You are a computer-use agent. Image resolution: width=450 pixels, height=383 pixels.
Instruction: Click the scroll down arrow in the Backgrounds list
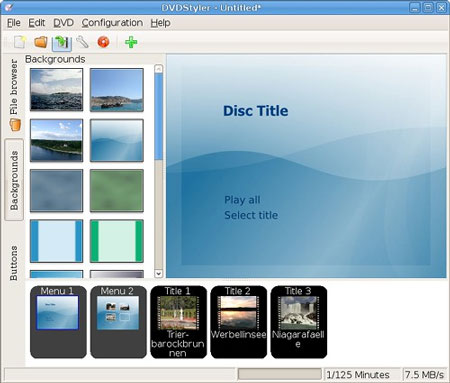tap(159, 273)
